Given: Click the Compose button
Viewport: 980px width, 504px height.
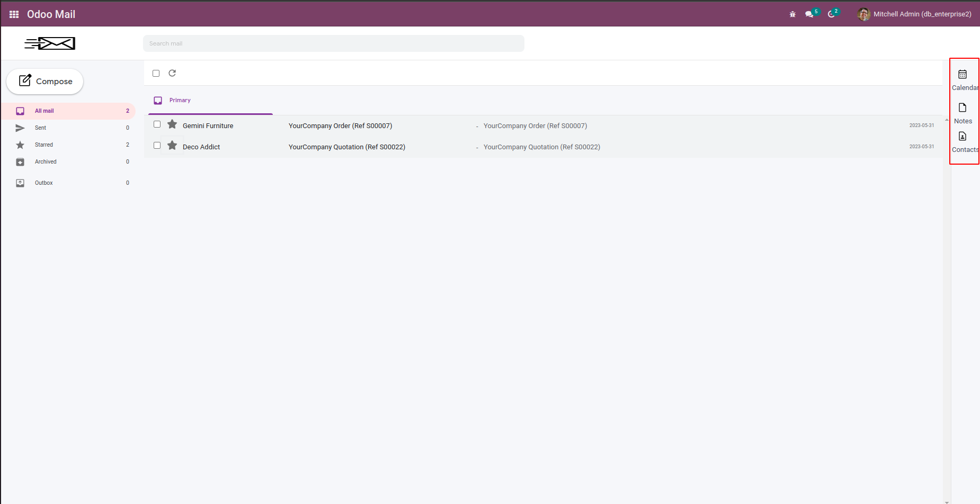Looking at the screenshot, I should pyautogui.click(x=45, y=81).
